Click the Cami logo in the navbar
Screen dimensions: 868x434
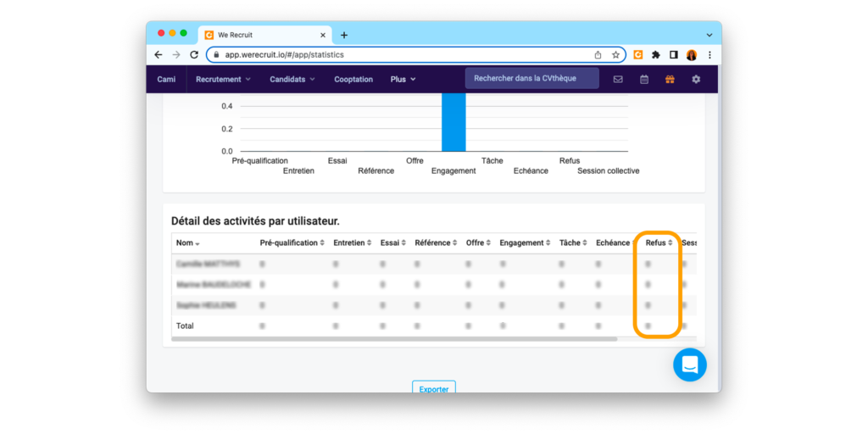(x=166, y=79)
